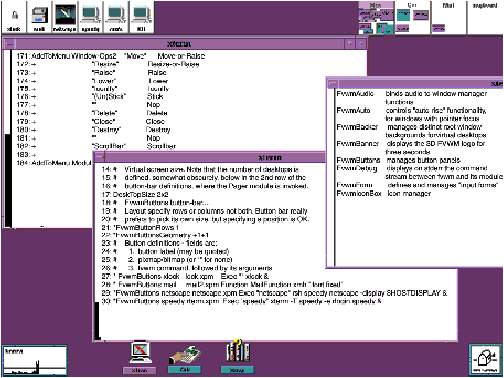Click the top-left xterm's scrollbar
This screenshot has height=378, width=504.
click(x=8, y=138)
